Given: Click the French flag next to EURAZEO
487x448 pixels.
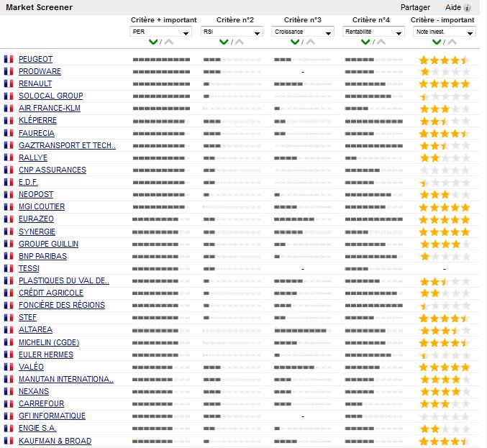Looking at the screenshot, I should point(9,219).
